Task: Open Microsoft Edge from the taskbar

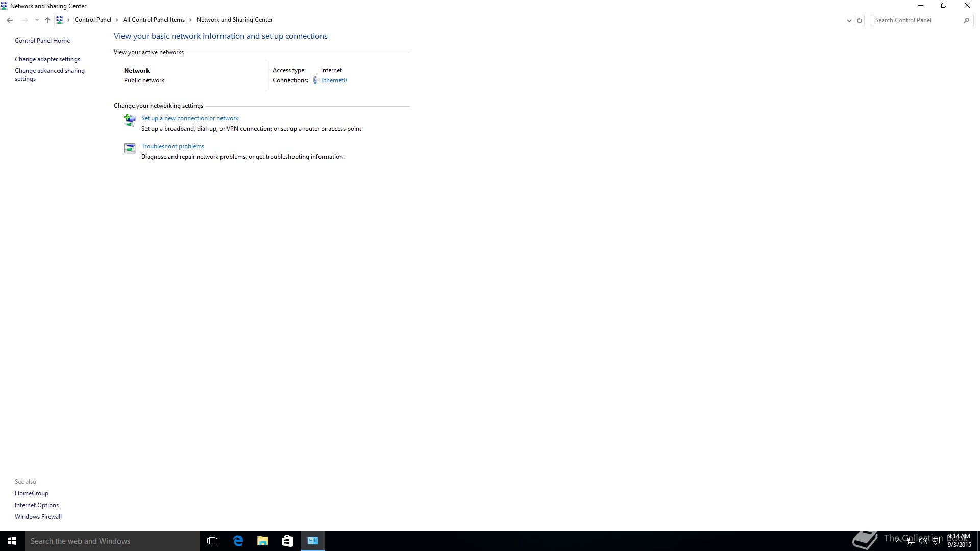Action: 238,541
